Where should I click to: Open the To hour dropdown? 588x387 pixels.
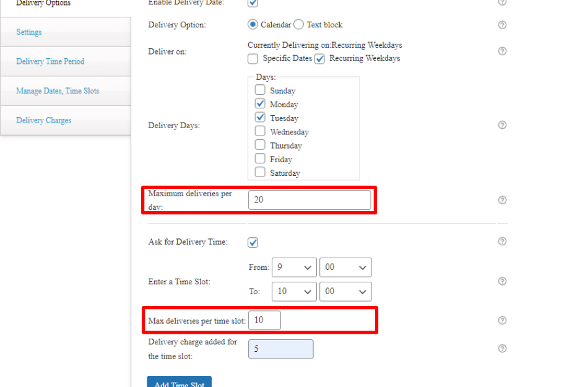click(294, 291)
